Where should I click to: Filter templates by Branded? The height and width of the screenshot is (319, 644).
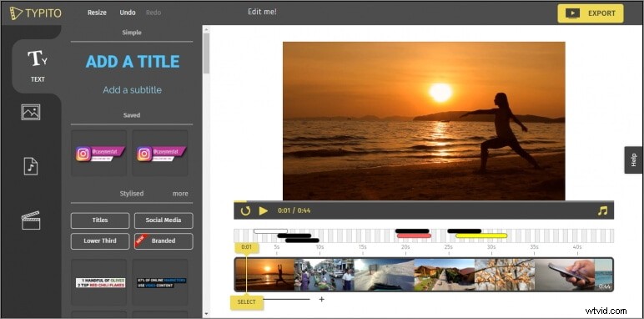click(164, 241)
